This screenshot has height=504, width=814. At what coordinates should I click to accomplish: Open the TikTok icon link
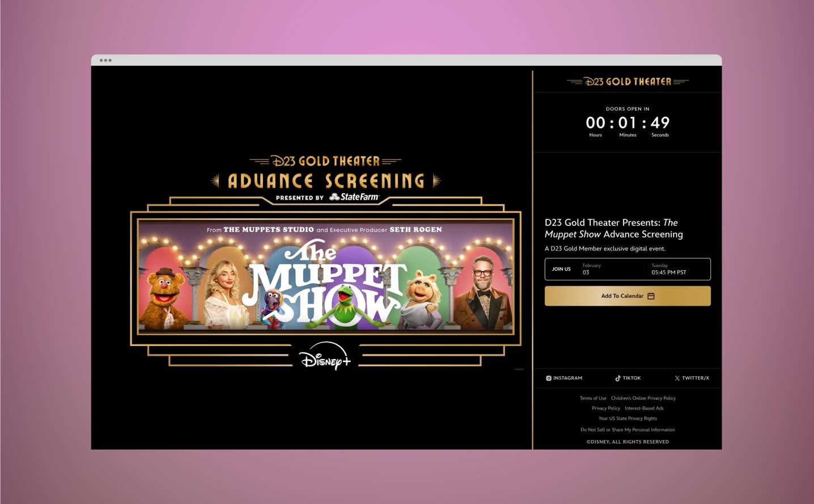click(618, 378)
